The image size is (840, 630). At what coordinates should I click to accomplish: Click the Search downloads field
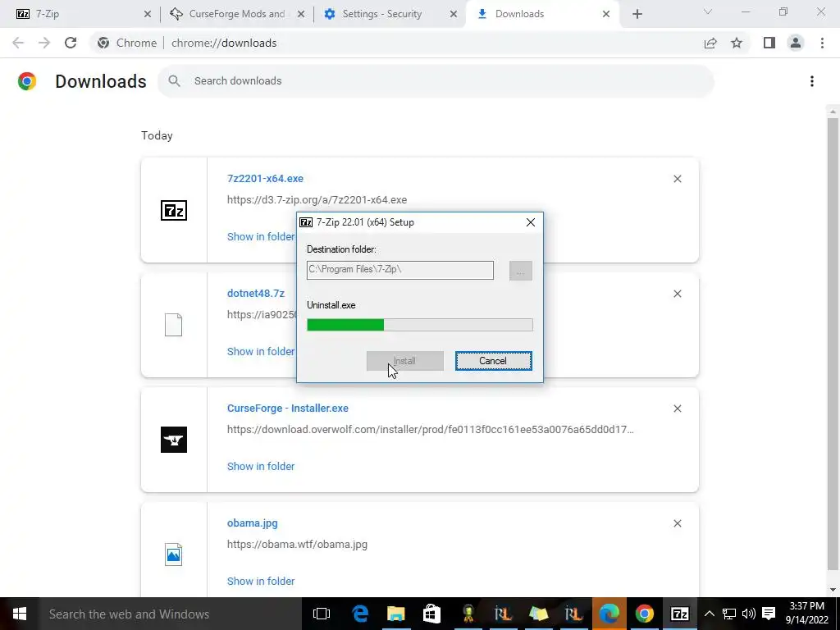[436, 81]
